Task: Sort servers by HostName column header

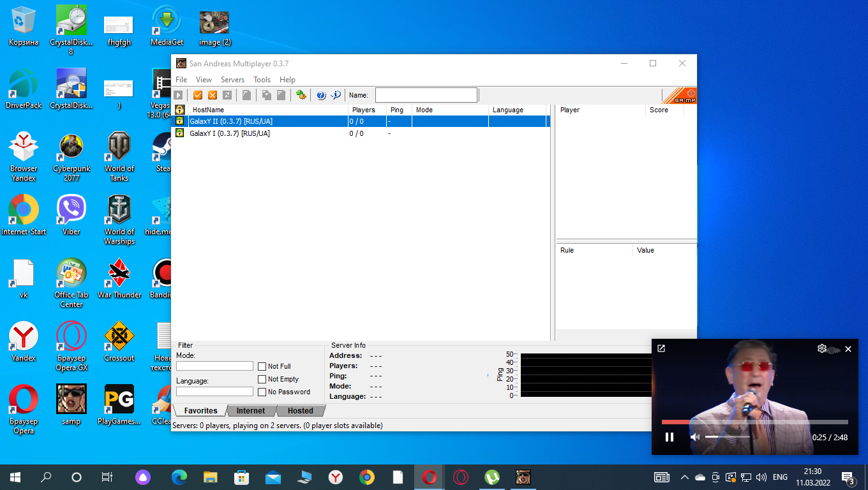Action: [x=268, y=110]
